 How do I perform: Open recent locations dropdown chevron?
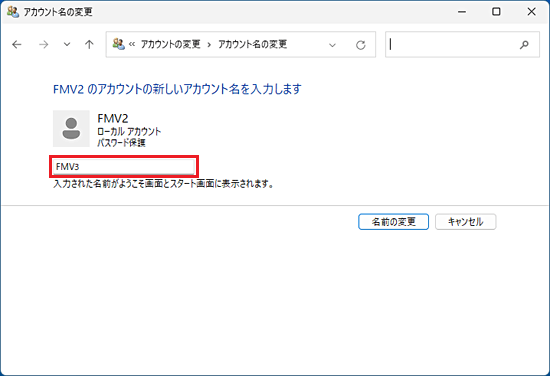click(67, 45)
